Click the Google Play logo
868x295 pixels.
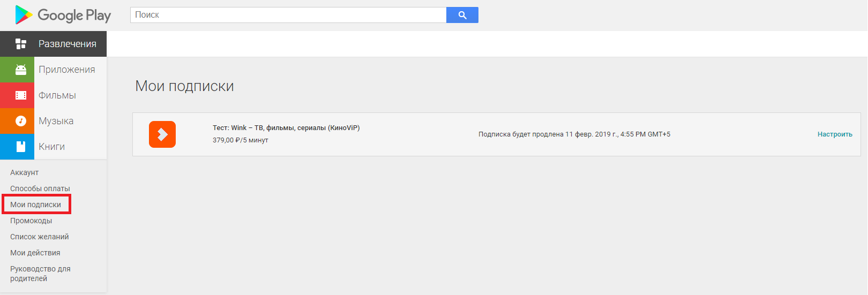[x=63, y=15]
